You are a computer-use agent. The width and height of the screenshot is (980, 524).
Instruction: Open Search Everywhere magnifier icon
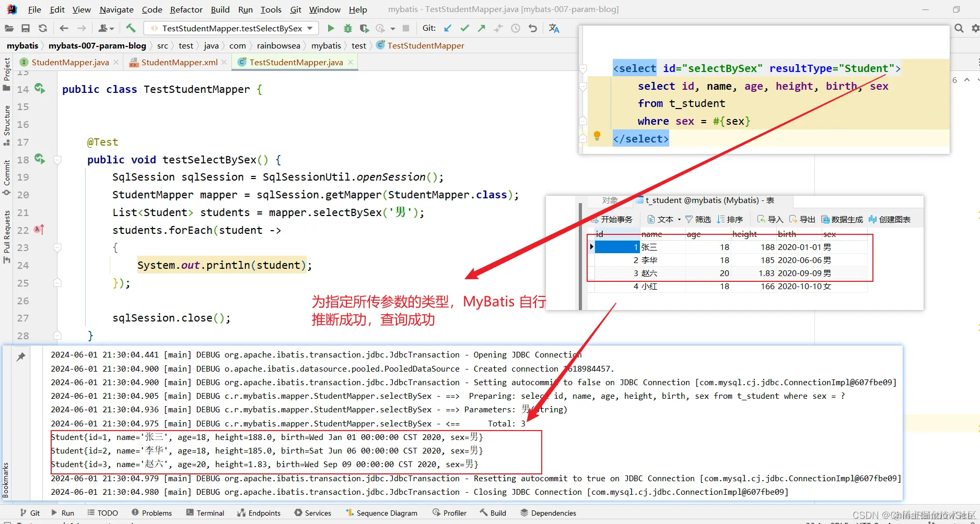coord(959,28)
